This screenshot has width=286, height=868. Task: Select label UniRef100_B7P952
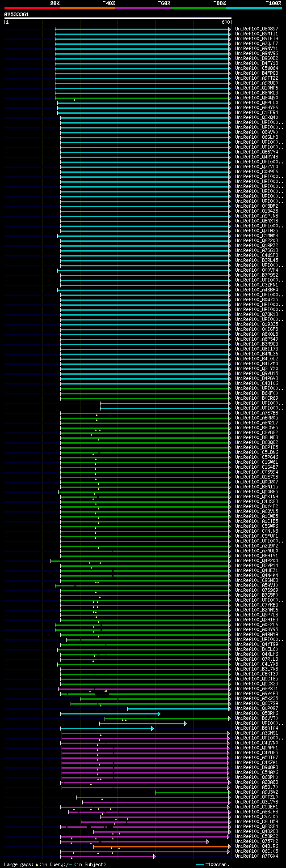257,275
